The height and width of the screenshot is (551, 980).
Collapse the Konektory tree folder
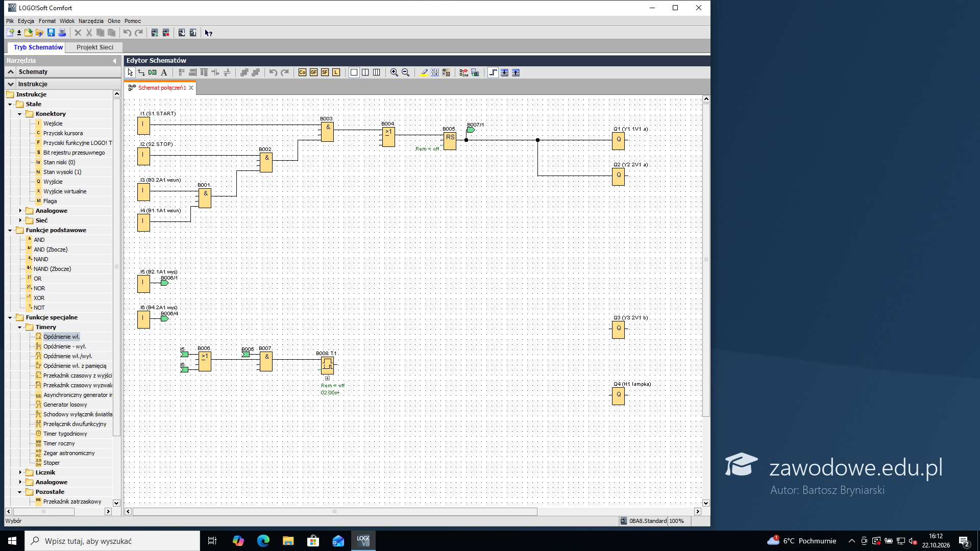coord(20,114)
